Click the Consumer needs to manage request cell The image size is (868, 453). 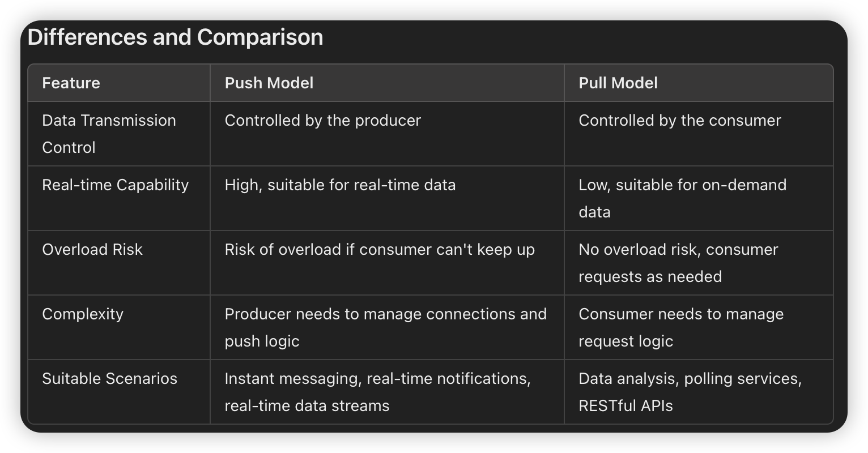coord(699,327)
